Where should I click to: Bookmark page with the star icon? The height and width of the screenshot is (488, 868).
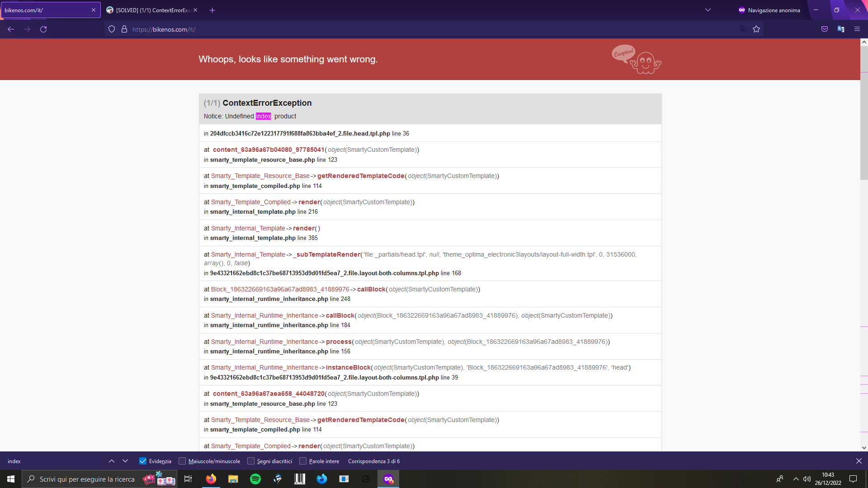[756, 29]
